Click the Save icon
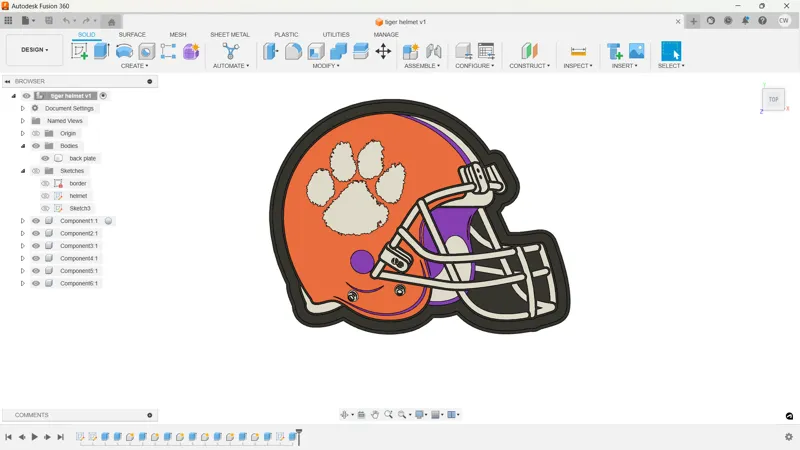The height and width of the screenshot is (450, 800). [x=49, y=20]
